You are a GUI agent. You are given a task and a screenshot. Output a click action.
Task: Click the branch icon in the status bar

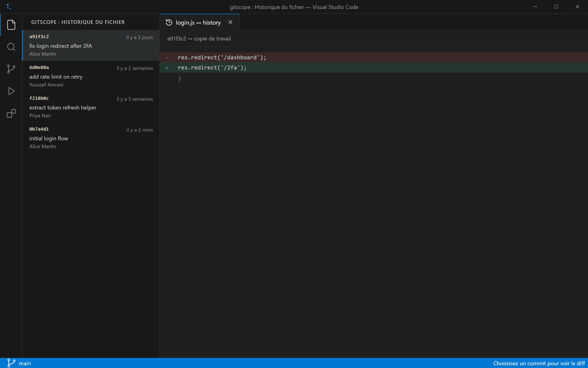tap(11, 363)
